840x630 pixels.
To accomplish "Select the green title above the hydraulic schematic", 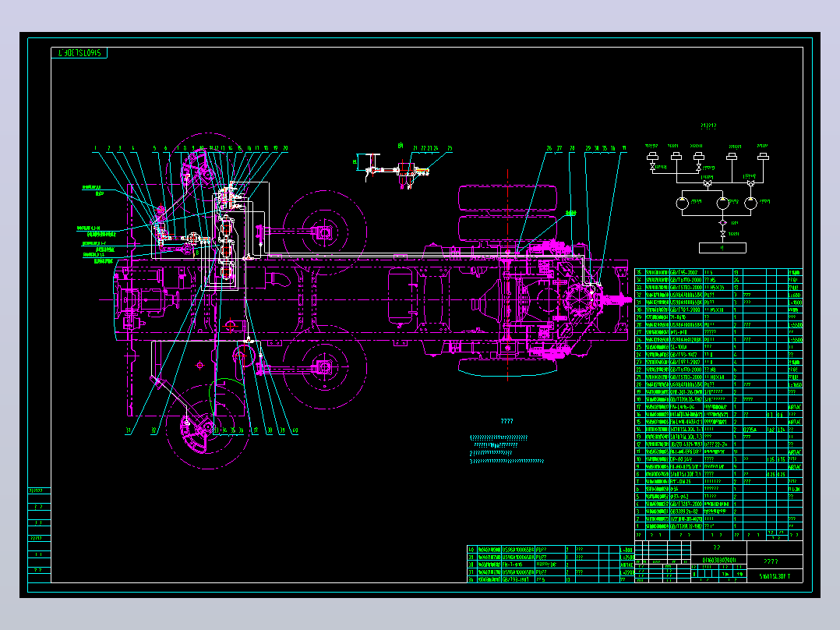I will coord(708,126).
